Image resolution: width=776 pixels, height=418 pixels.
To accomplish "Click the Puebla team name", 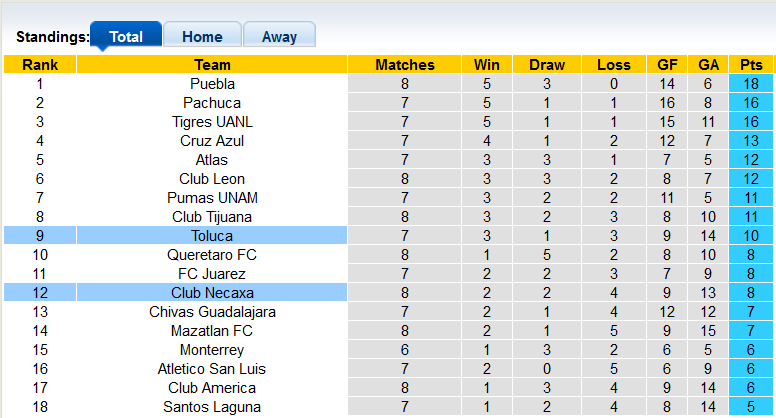I will point(212,84).
